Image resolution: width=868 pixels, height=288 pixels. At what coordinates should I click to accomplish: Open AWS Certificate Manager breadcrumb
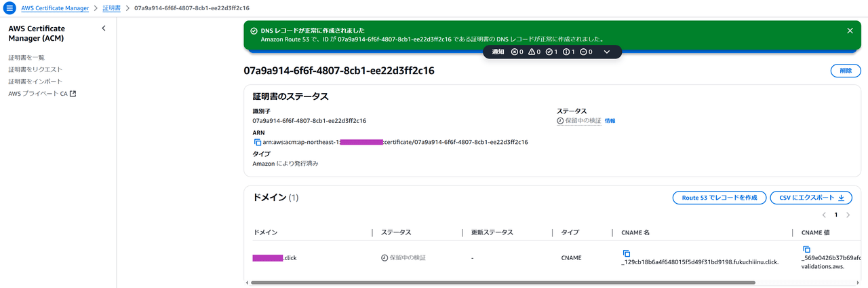[55, 8]
